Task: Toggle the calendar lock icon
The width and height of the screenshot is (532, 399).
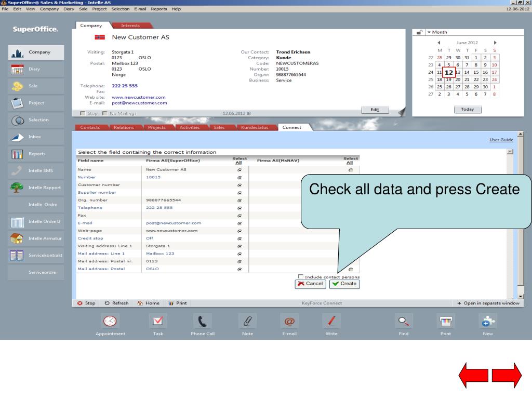Action: [x=419, y=32]
